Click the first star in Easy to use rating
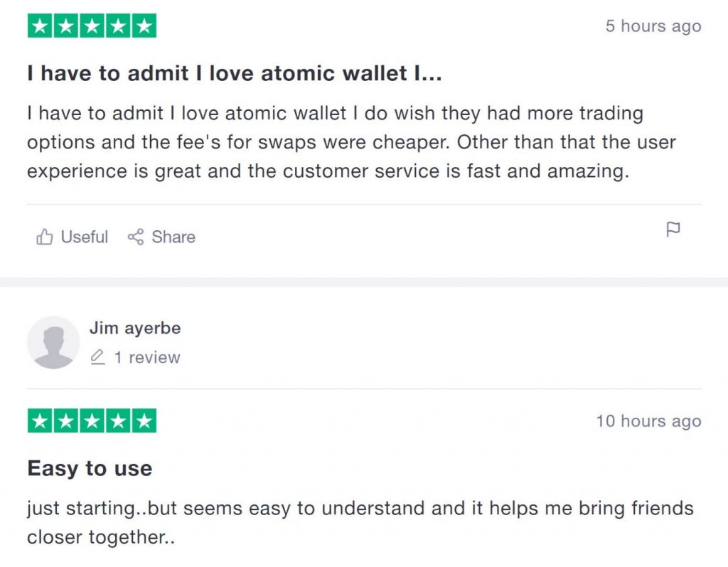This screenshot has height=567, width=728. point(40,421)
